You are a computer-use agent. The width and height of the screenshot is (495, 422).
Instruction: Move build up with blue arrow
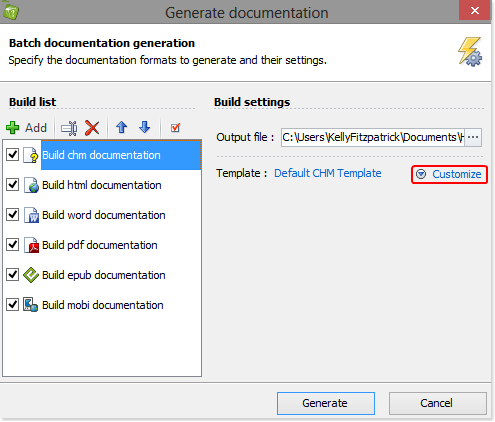pyautogui.click(x=122, y=127)
